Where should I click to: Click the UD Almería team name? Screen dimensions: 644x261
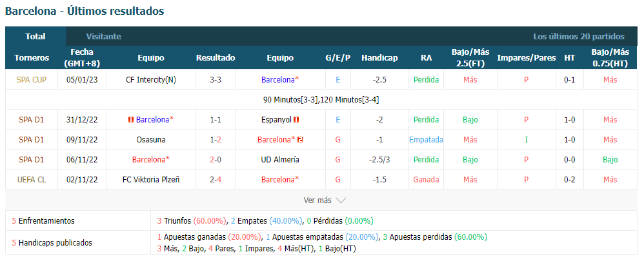click(x=280, y=160)
